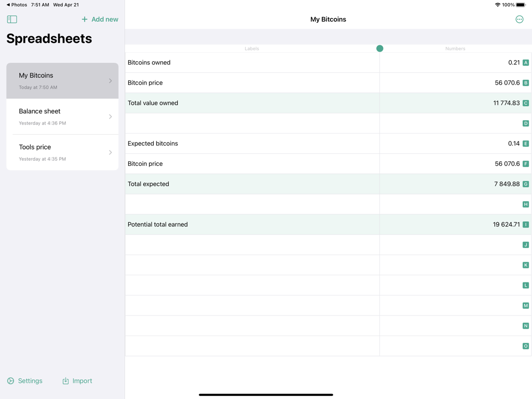Expand Tools price chevron
532x399 pixels.
pyautogui.click(x=110, y=152)
